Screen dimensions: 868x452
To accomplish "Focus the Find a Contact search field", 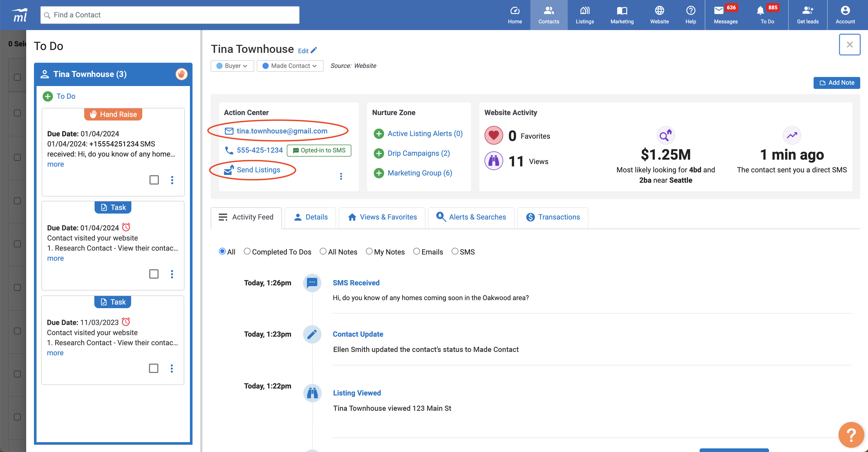I will [170, 15].
